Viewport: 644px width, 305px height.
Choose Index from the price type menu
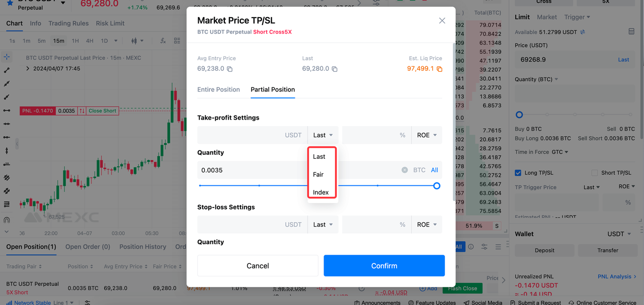pos(320,192)
